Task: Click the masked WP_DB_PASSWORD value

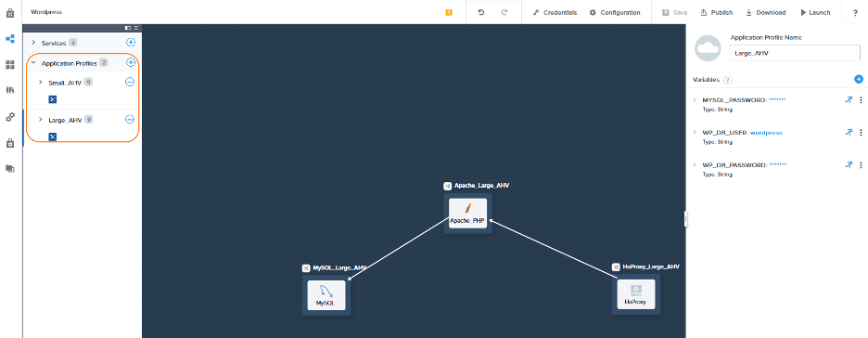Action: pos(778,164)
